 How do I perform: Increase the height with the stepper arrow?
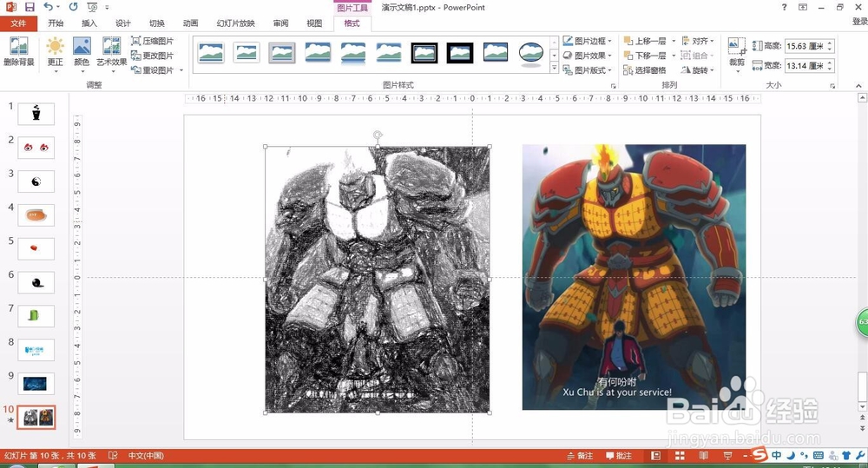(830, 43)
